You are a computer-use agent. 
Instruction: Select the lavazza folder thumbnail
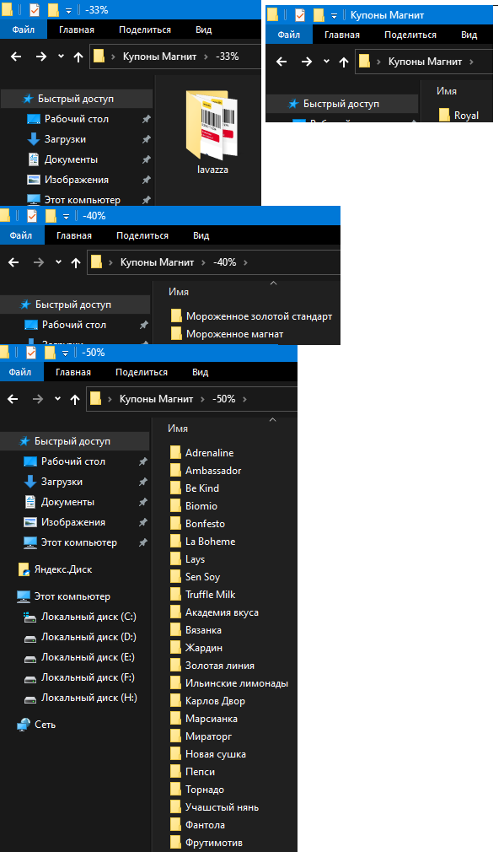click(212, 132)
